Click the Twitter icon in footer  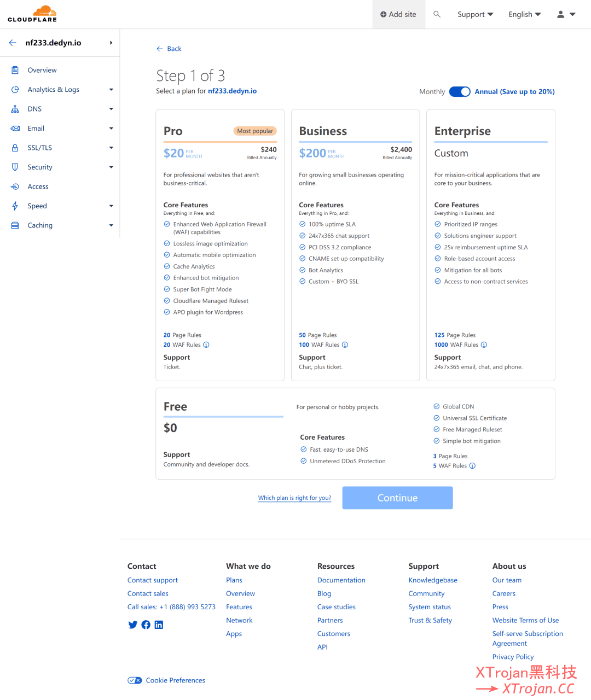tap(132, 625)
